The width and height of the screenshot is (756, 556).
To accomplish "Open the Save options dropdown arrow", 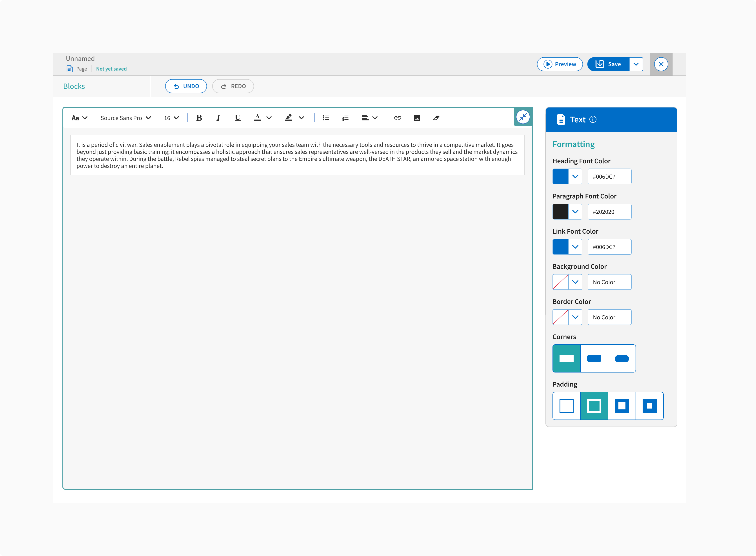I will (x=636, y=64).
